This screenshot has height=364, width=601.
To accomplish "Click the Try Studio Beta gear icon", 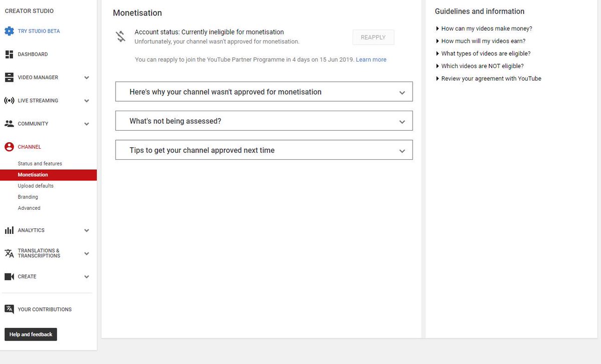I will pyautogui.click(x=9, y=31).
